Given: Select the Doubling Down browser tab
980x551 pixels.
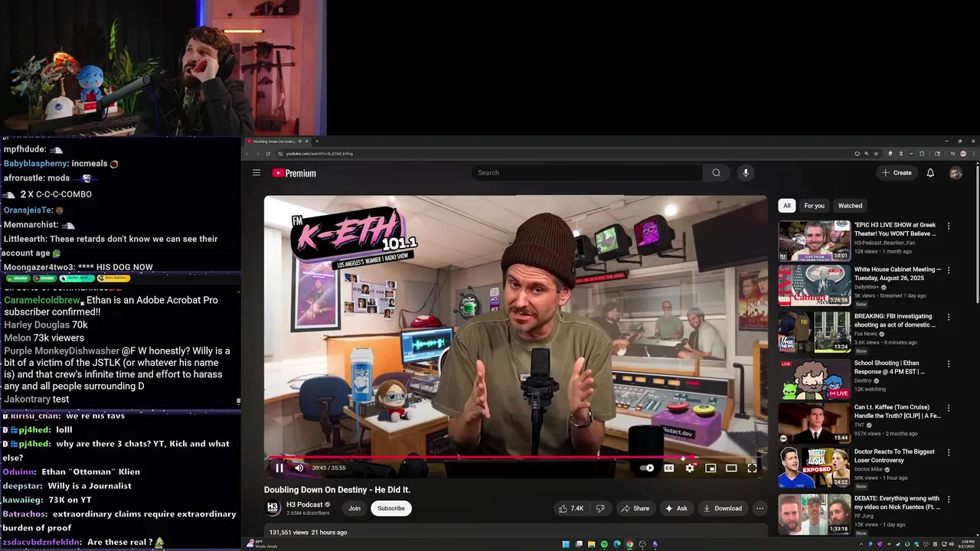Looking at the screenshot, I should point(277,141).
